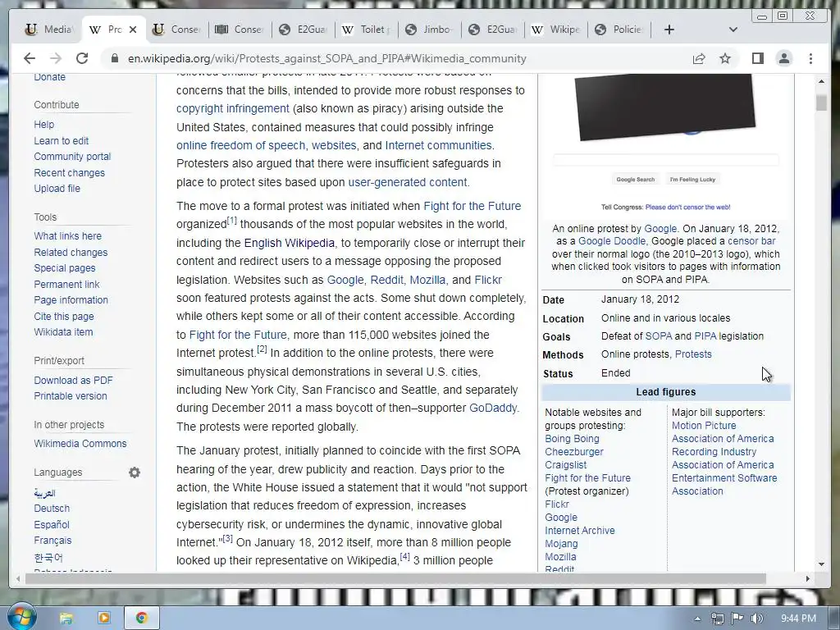Share this page via the share icon

[699, 58]
